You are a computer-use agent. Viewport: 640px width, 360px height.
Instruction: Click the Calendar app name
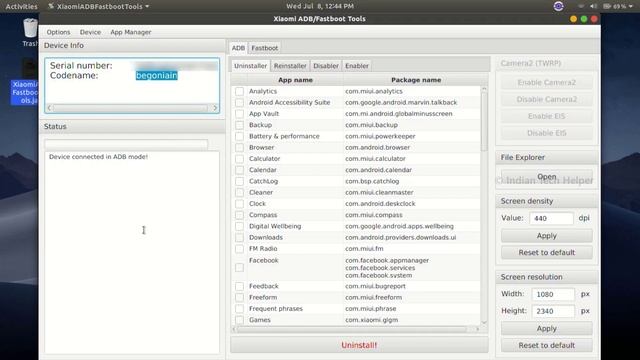point(262,170)
